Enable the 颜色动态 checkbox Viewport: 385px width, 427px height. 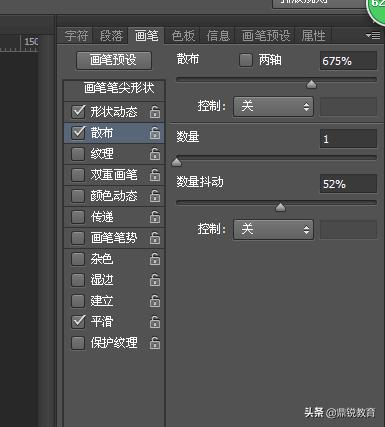[78, 196]
